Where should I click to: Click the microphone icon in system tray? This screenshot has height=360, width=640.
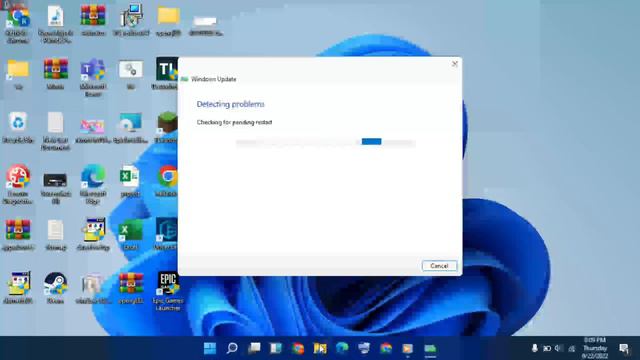click(535, 348)
